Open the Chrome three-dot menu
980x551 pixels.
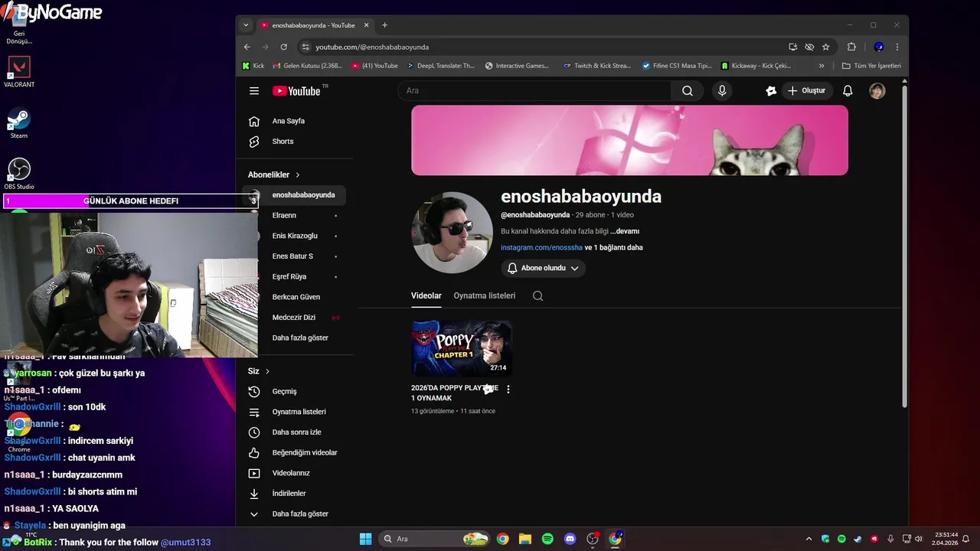tap(896, 47)
